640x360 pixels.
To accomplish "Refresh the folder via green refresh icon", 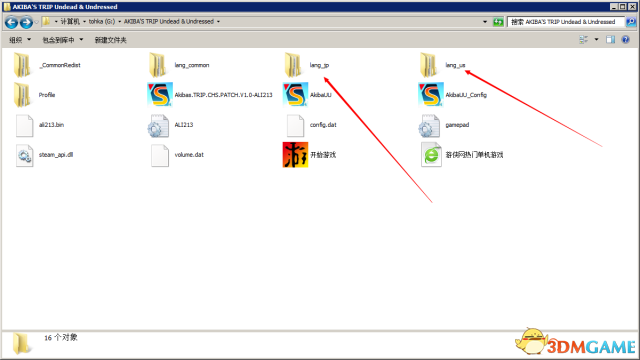I will [x=498, y=22].
